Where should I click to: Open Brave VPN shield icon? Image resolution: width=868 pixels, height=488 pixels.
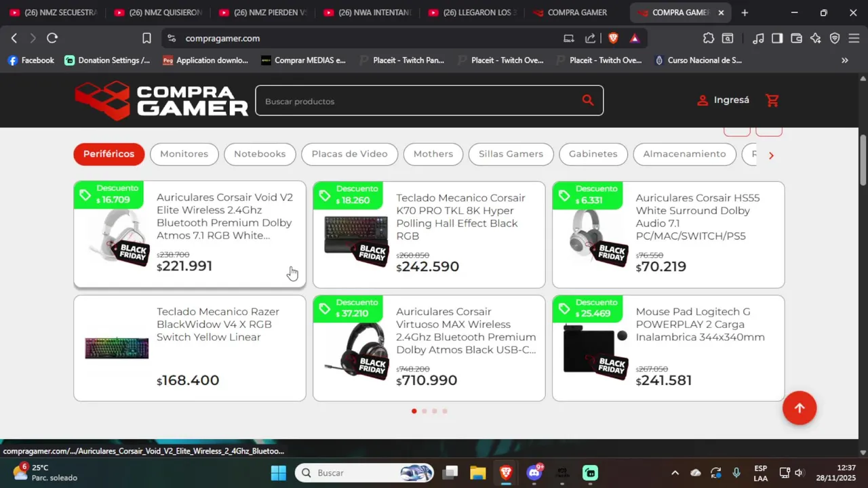[835, 39]
